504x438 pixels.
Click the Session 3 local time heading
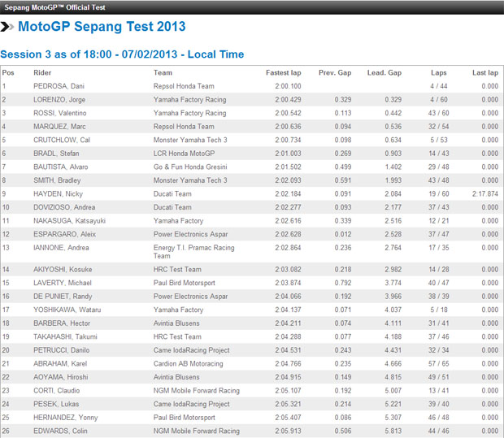pos(122,54)
